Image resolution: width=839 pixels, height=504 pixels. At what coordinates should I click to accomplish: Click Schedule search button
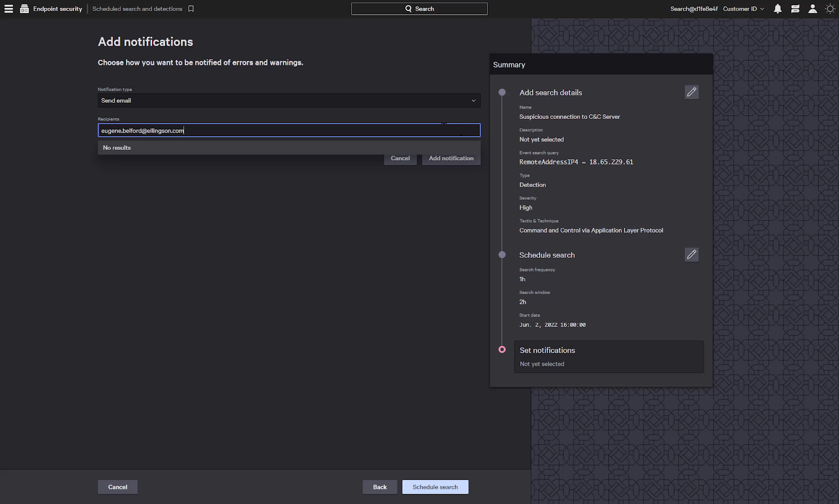click(x=435, y=487)
